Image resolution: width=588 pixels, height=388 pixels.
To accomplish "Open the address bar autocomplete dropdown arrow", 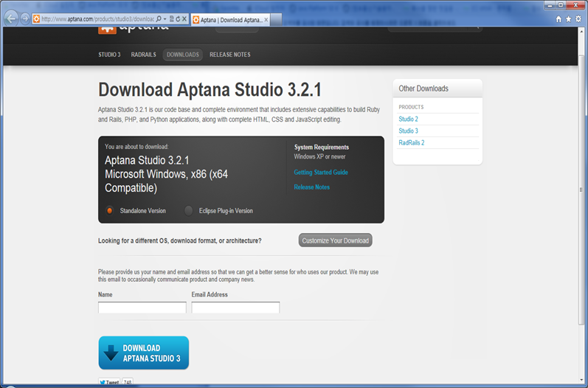I will point(165,18).
